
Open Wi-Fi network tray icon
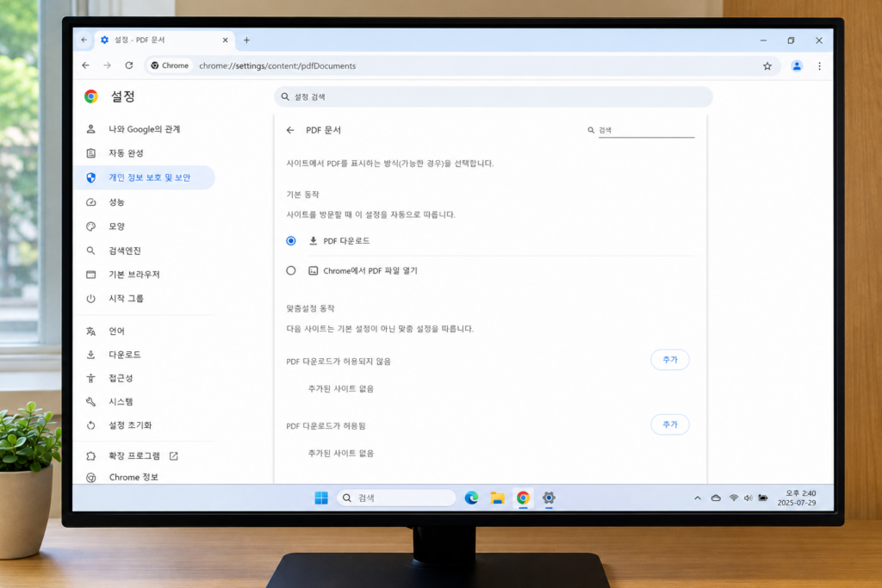tap(734, 498)
